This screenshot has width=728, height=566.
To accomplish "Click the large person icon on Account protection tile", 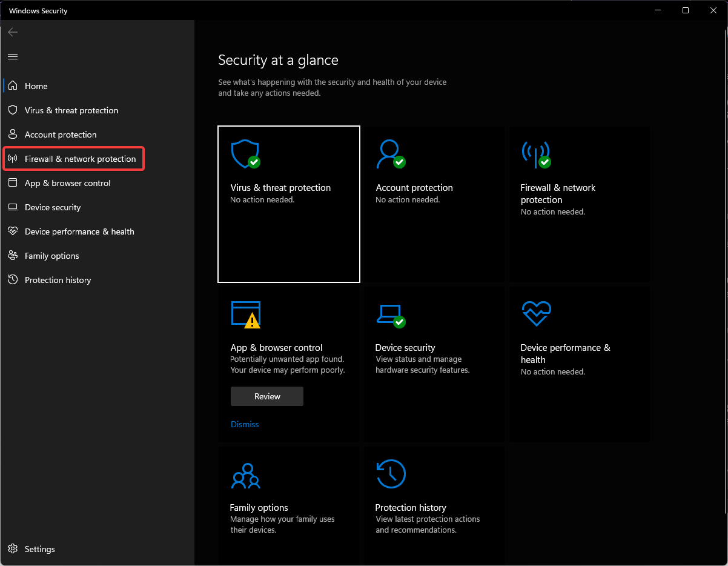I will click(390, 154).
